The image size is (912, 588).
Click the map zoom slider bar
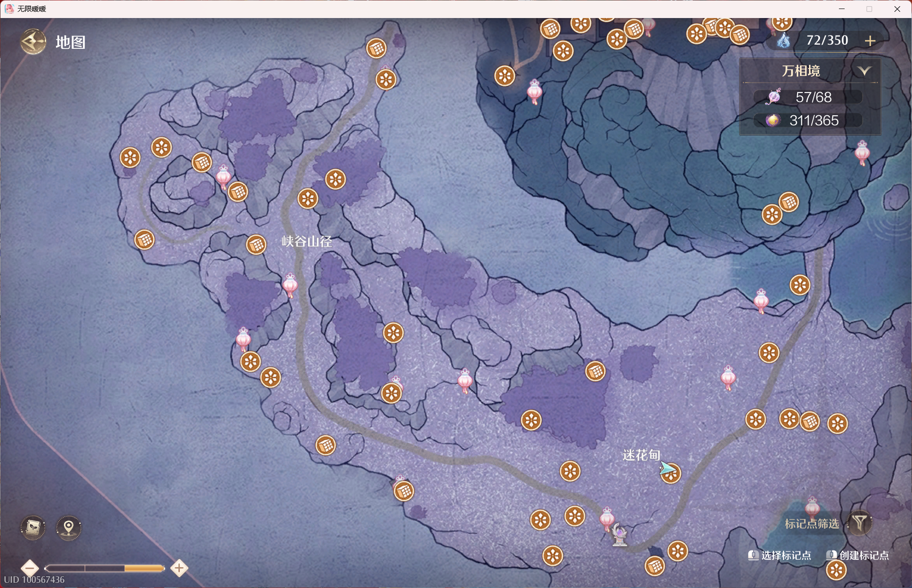pos(104,568)
